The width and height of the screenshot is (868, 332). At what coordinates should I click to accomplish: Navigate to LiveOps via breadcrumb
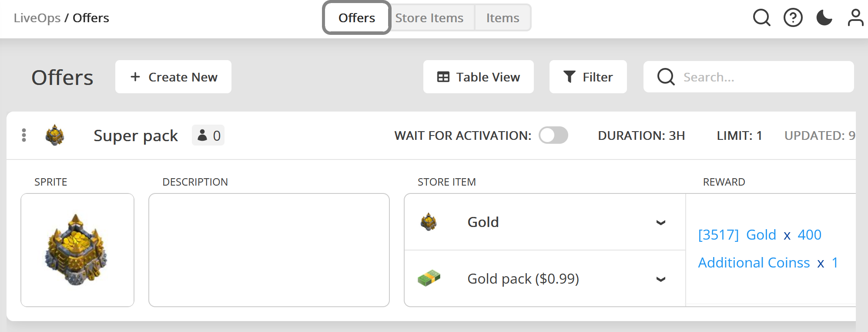[37, 17]
